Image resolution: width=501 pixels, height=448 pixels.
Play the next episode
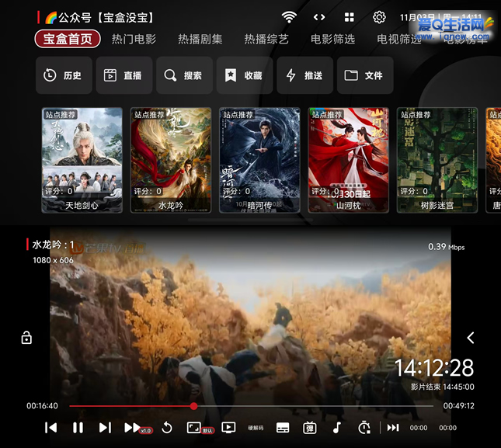coord(105,428)
